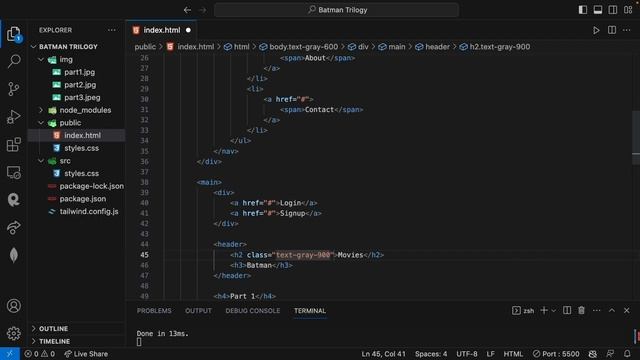Go back with the navigation arrow
Screen dimensions: 640x360
(x=187, y=10)
